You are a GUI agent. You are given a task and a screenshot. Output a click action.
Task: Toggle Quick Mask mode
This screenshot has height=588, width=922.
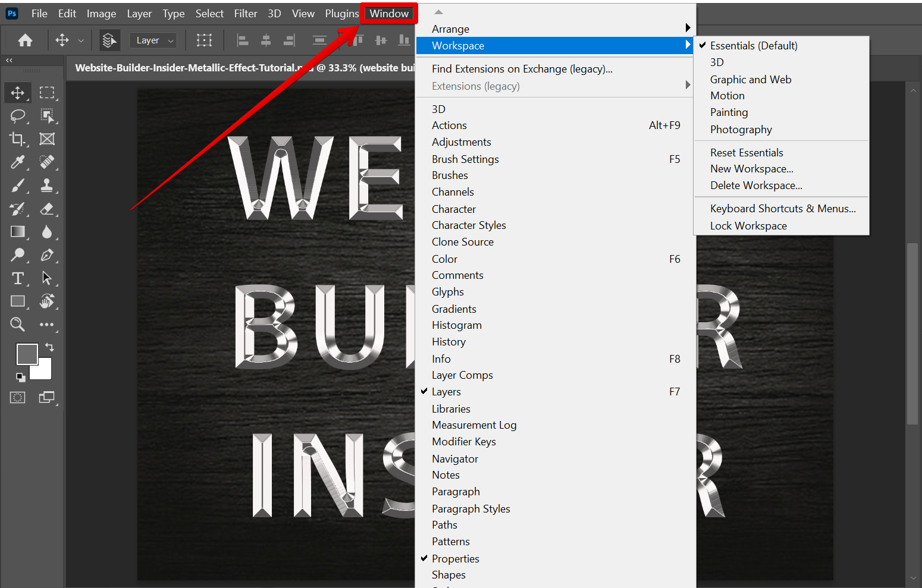pos(17,397)
